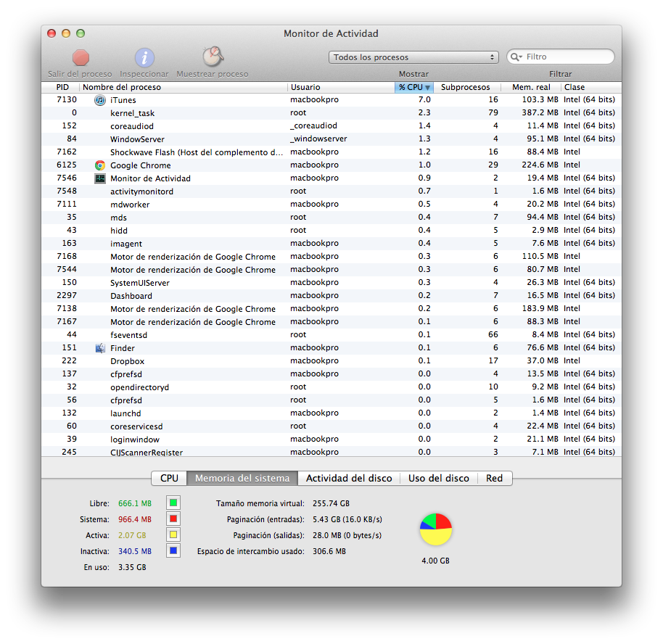The width and height of the screenshot is (663, 644).
Task: Switch to the Uso del disco tab
Action: [438, 478]
